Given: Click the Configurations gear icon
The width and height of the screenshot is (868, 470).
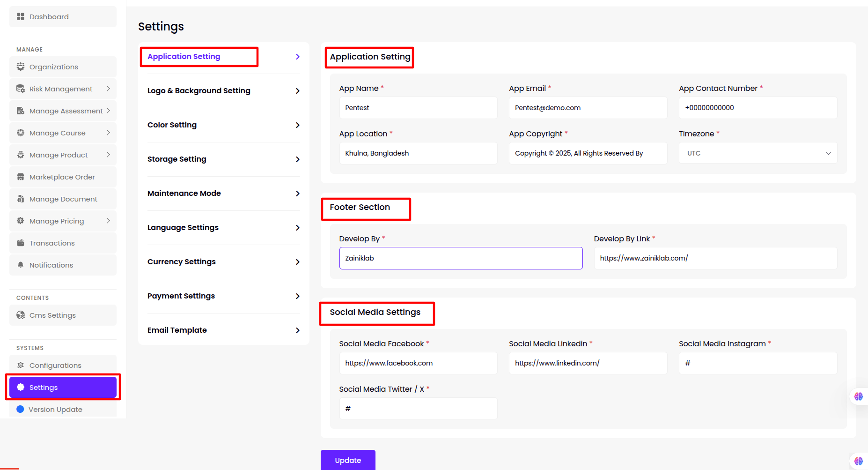Looking at the screenshot, I should 21,366.
